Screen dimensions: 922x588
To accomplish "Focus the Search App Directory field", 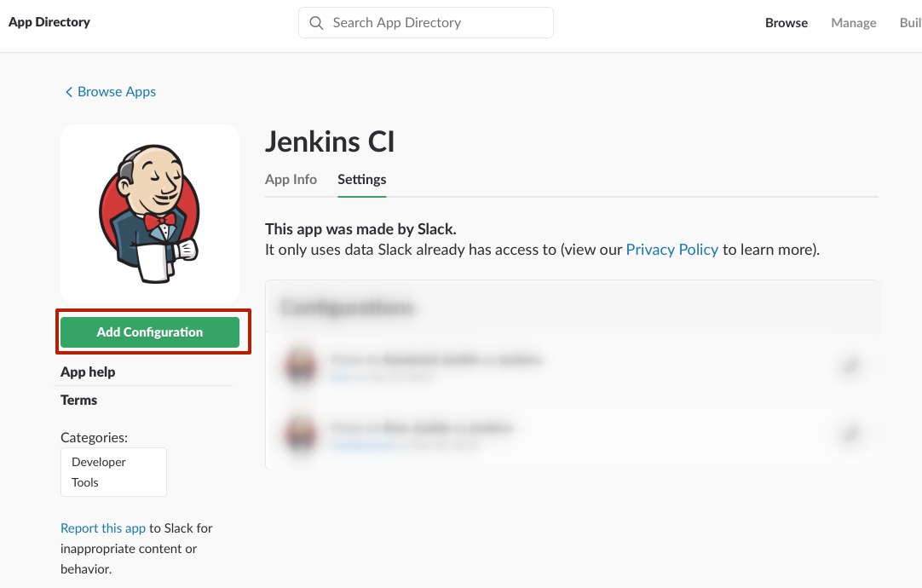I will click(426, 23).
